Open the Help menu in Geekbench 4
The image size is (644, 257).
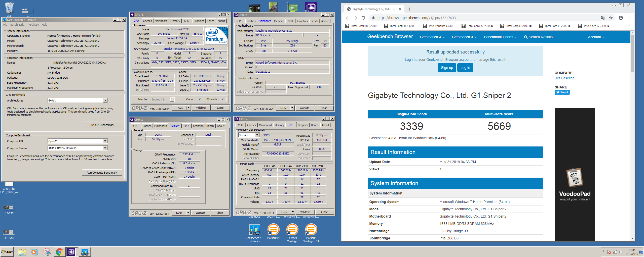[44, 25]
